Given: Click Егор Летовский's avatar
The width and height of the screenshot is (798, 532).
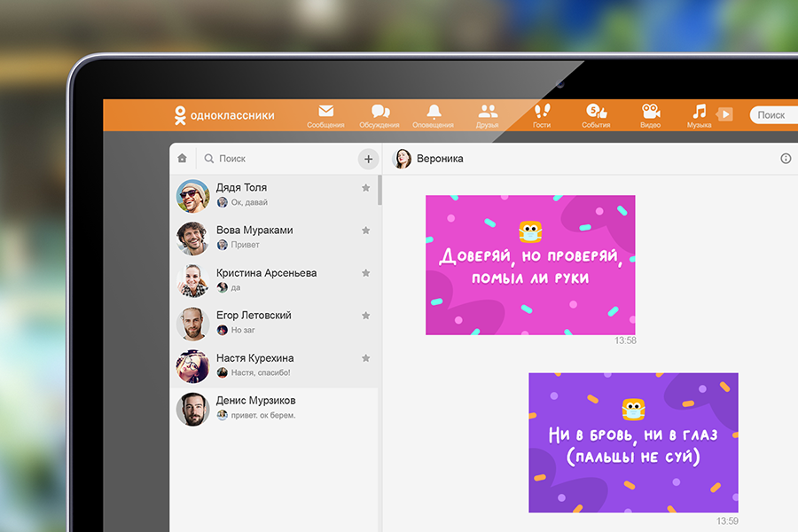Looking at the screenshot, I should pyautogui.click(x=193, y=324).
